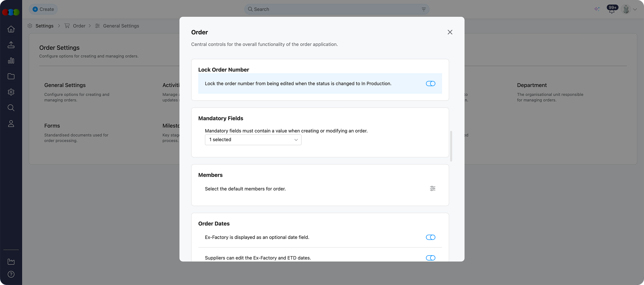Viewport: 644px width, 285px height.
Task: Expand the Mandatory Fields '1 selected' dropdown
Action: pos(253,140)
